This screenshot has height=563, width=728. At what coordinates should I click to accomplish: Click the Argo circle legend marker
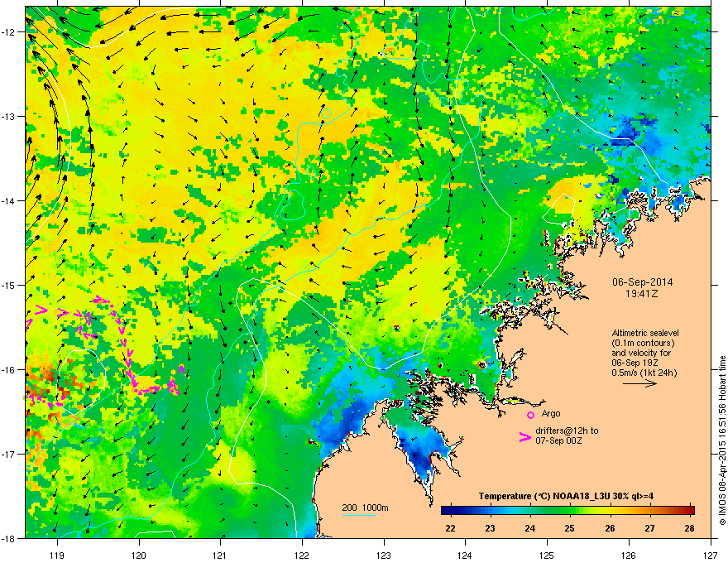(530, 414)
